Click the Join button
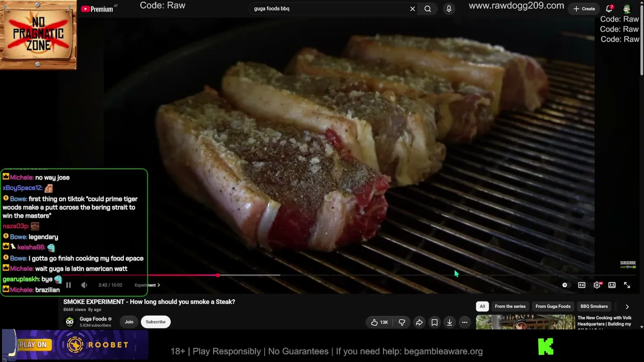This screenshot has width=644, height=362. pyautogui.click(x=129, y=322)
